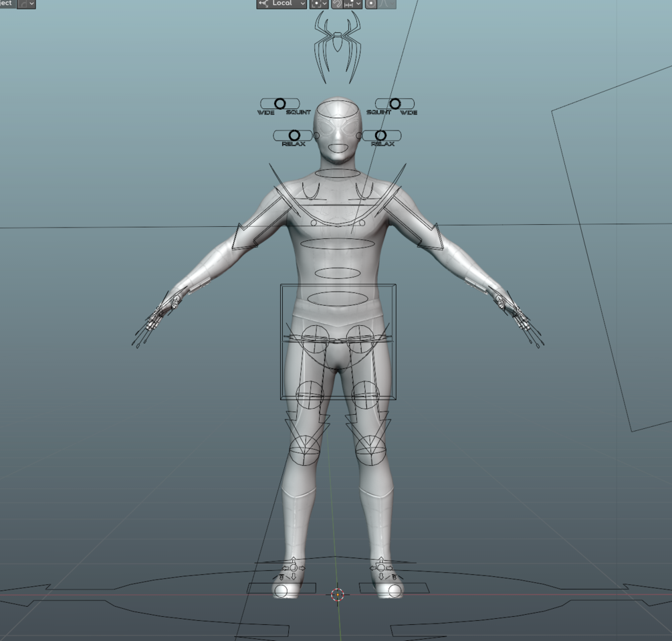The height and width of the screenshot is (641, 672).
Task: Select the left-side knee sphere control
Action: coord(304,450)
